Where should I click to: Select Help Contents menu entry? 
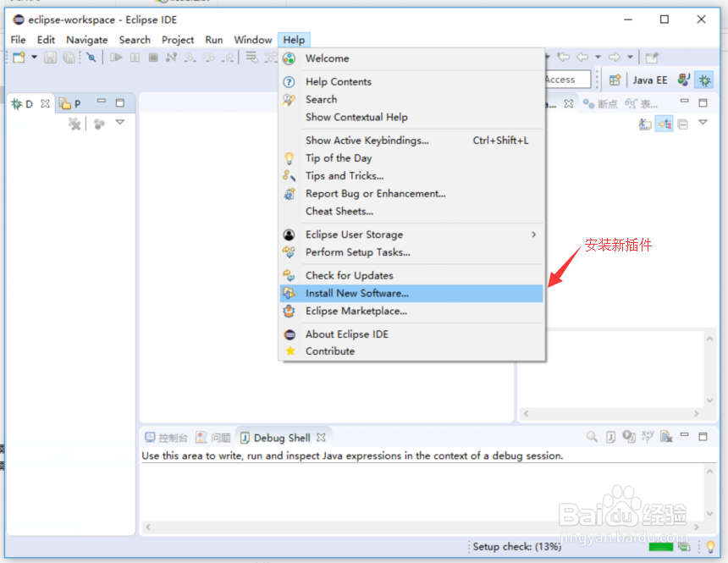[x=411, y=82]
